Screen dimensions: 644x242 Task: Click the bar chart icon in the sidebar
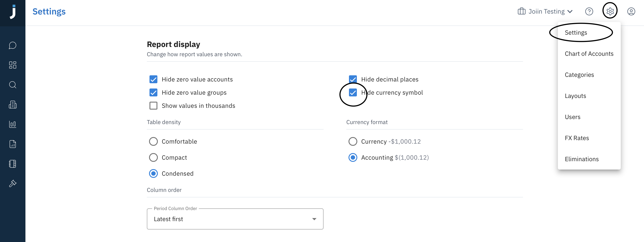pyautogui.click(x=12, y=124)
